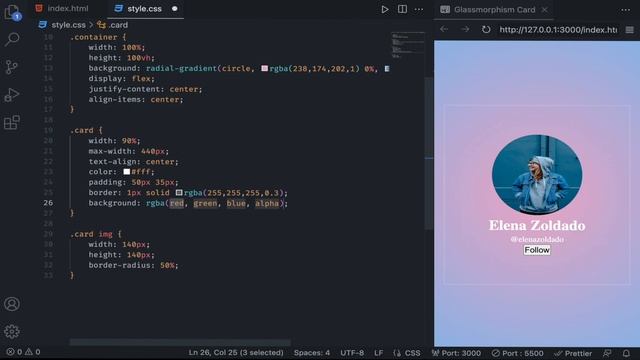
Task: Split the editor to the right
Action: (402, 9)
